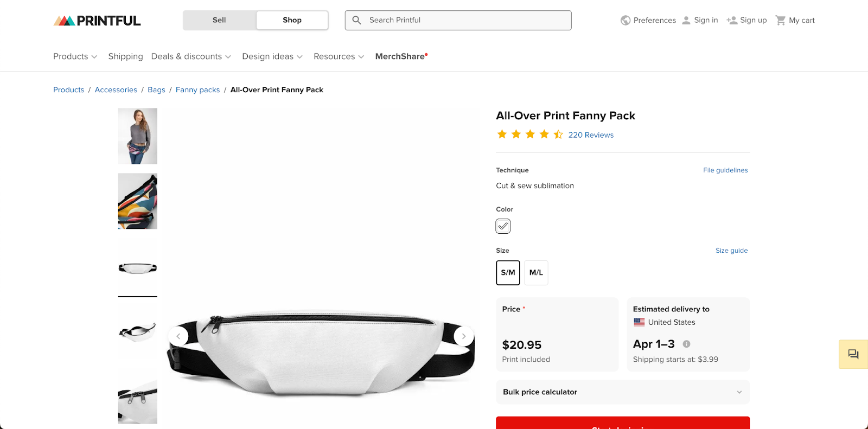Click the colorful fanny pack thumbnail
The height and width of the screenshot is (429, 868).
137,201
